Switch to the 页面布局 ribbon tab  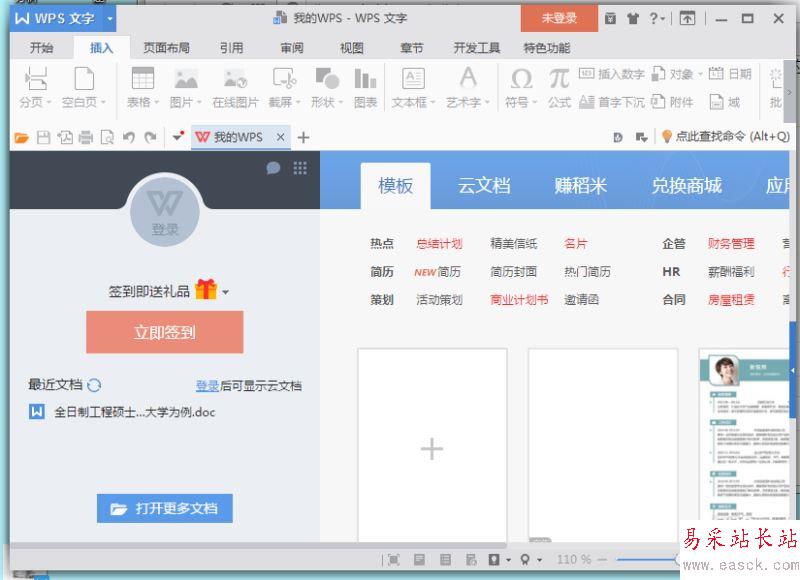click(166, 48)
